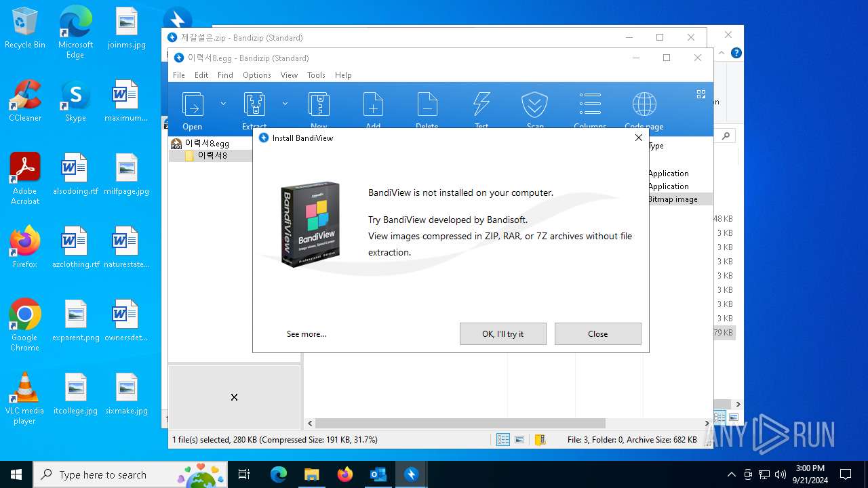Click the taskbar search box
This screenshot has width=868, height=488.
point(131,474)
